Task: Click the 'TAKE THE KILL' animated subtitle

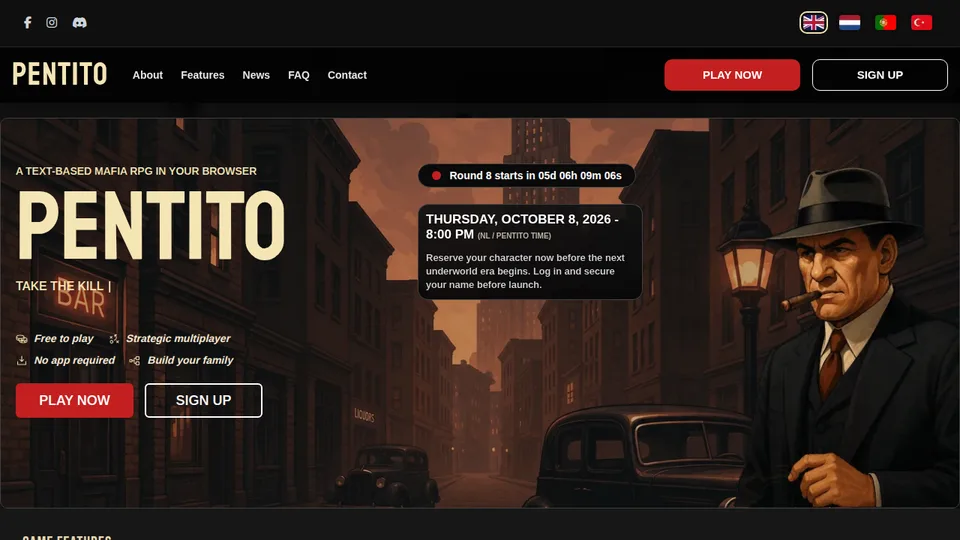Action: (60, 286)
